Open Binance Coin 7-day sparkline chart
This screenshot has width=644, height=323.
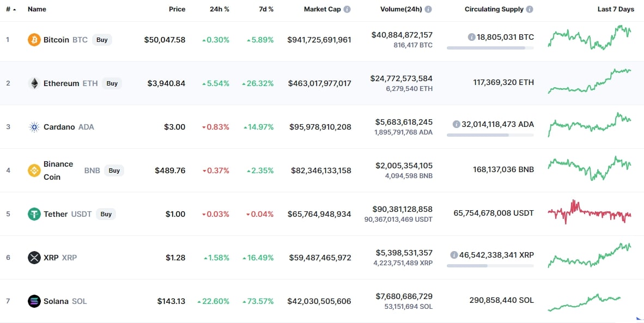tap(590, 168)
